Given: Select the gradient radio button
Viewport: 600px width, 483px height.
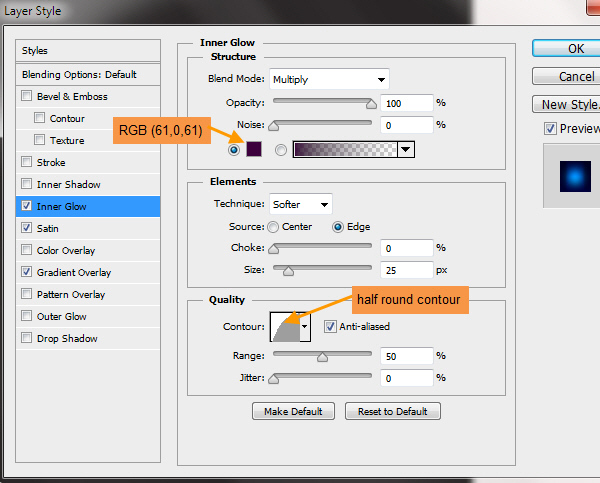Looking at the screenshot, I should click(281, 150).
